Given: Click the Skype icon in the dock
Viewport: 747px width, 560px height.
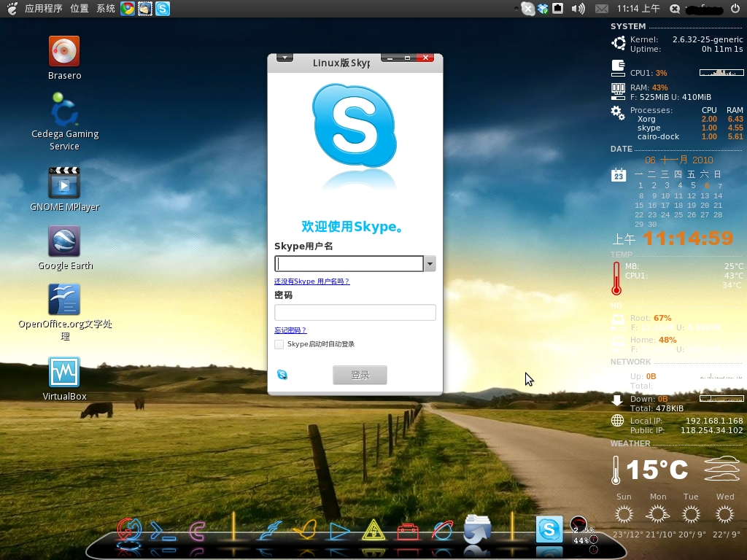Looking at the screenshot, I should (x=549, y=529).
